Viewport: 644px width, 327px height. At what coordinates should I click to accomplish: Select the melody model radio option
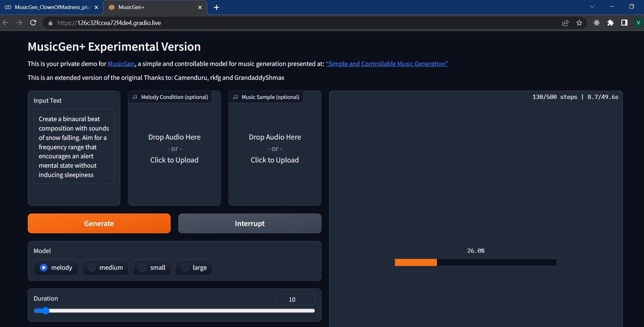(x=56, y=267)
